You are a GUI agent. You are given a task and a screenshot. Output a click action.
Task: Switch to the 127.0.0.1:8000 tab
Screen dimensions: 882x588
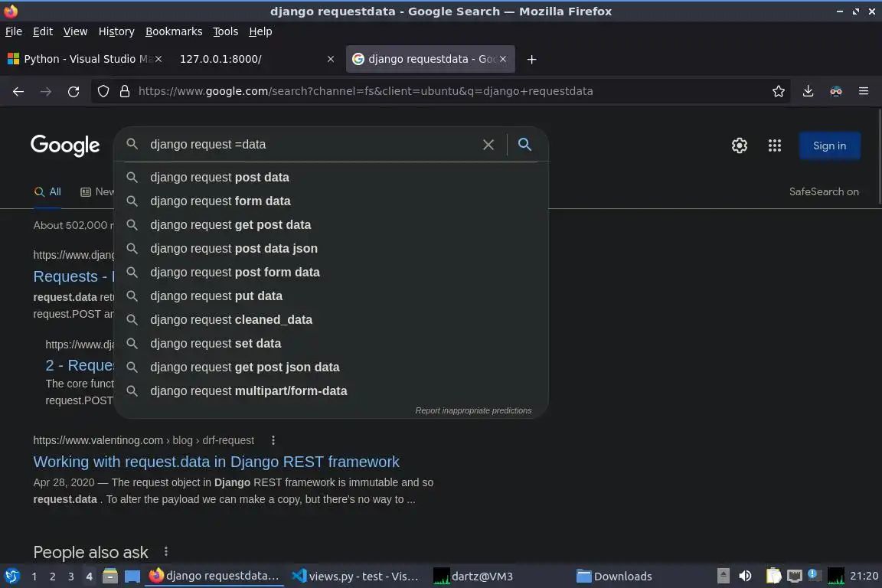point(256,59)
